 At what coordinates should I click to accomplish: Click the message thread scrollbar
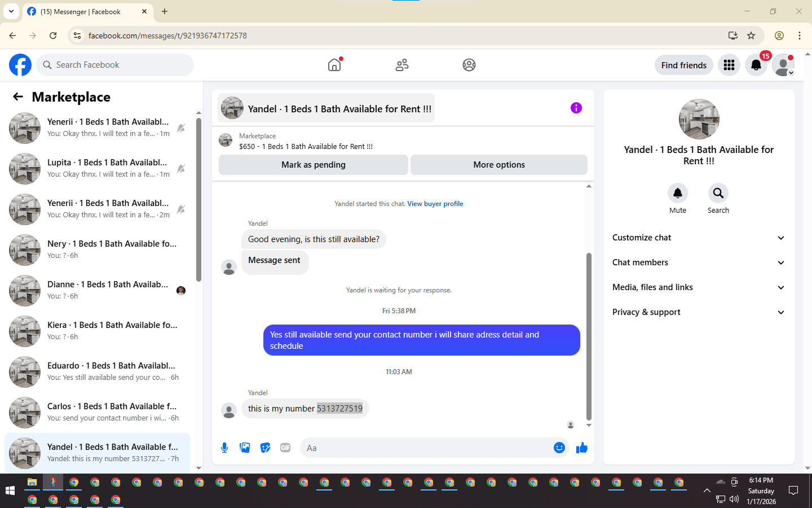(x=589, y=337)
